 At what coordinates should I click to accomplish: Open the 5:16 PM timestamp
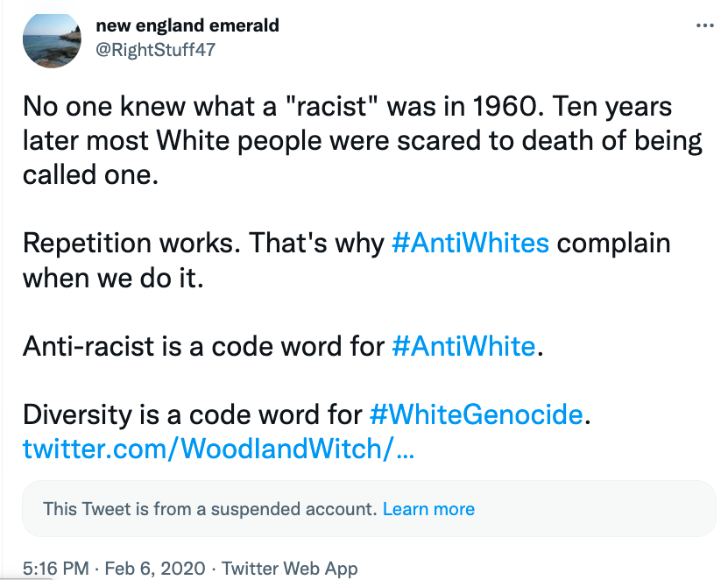tap(56, 569)
